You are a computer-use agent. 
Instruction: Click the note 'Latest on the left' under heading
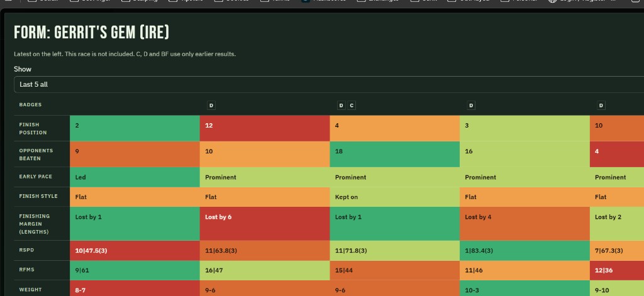tap(125, 54)
